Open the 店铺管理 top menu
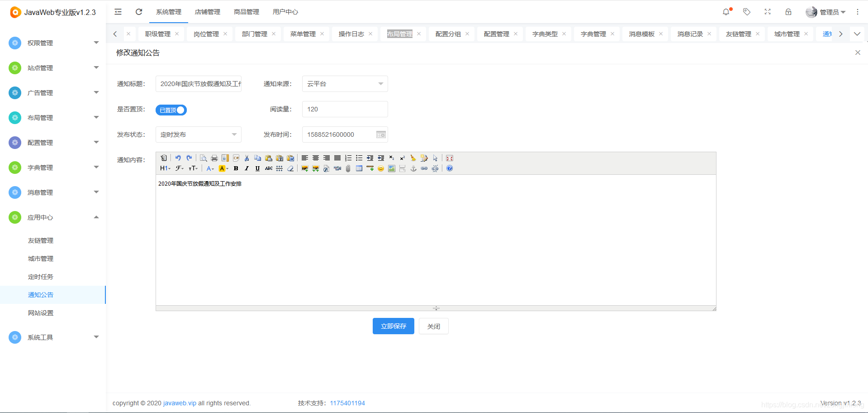This screenshot has height=413, width=868. [x=208, y=12]
